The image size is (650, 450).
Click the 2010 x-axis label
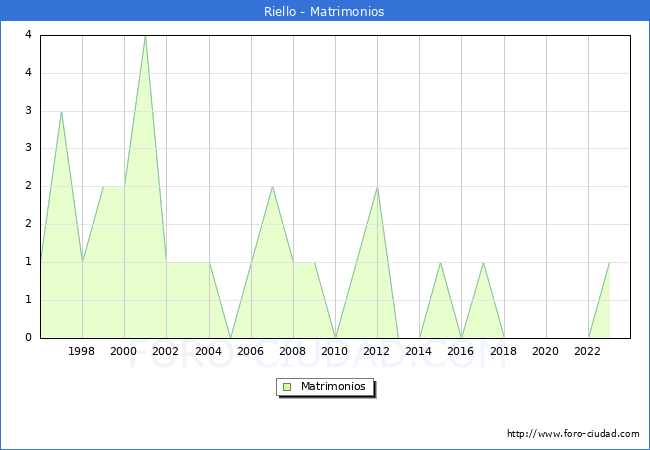tap(335, 351)
